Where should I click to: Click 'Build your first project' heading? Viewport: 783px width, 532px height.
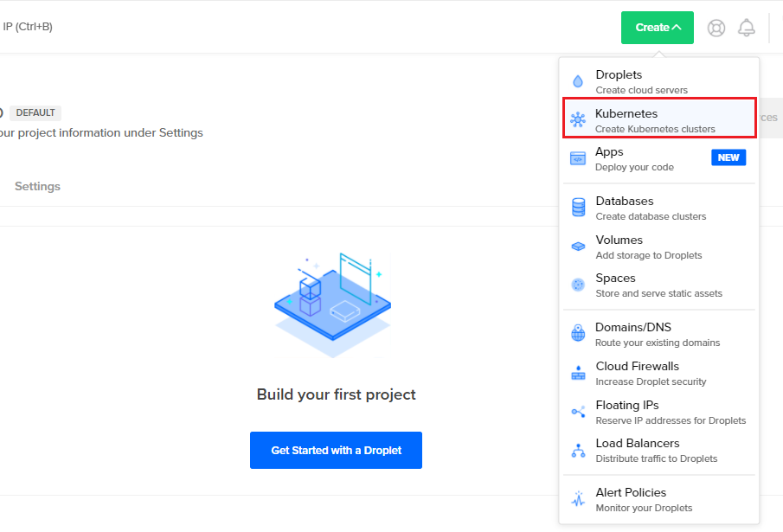pos(336,394)
